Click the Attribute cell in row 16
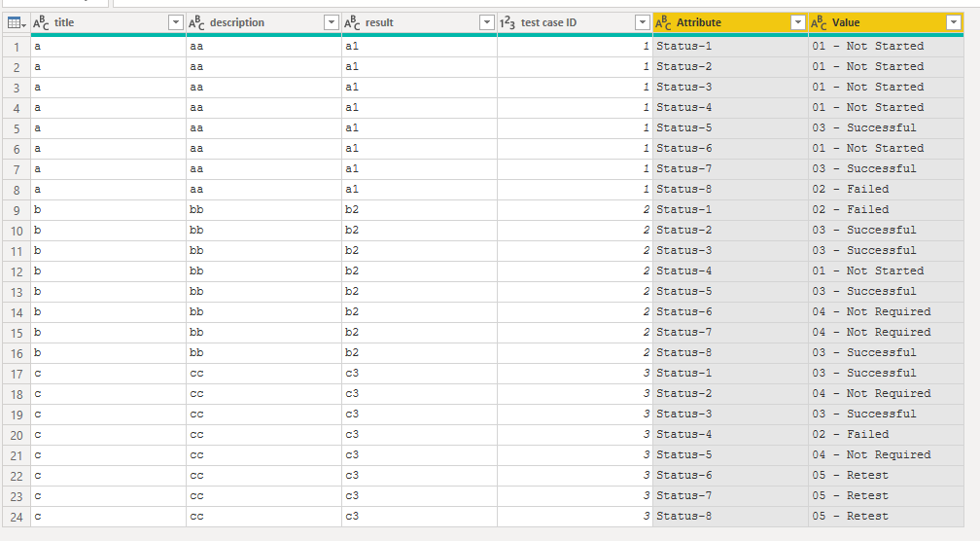 tap(731, 353)
